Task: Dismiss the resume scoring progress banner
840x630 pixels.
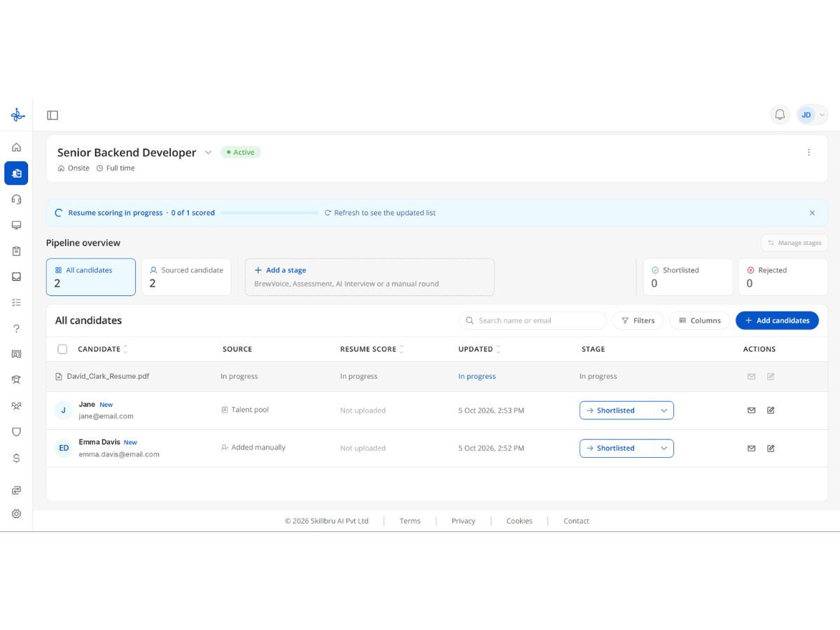Action: coord(812,213)
